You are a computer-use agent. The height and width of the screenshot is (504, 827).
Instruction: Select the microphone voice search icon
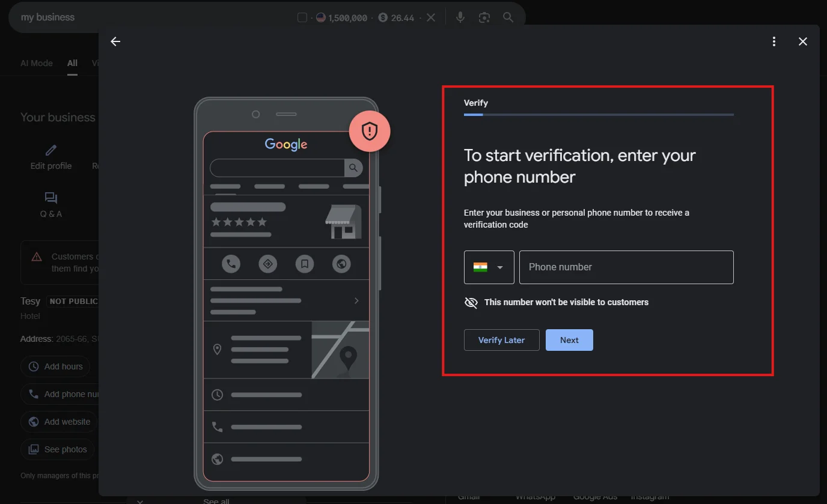[460, 17]
